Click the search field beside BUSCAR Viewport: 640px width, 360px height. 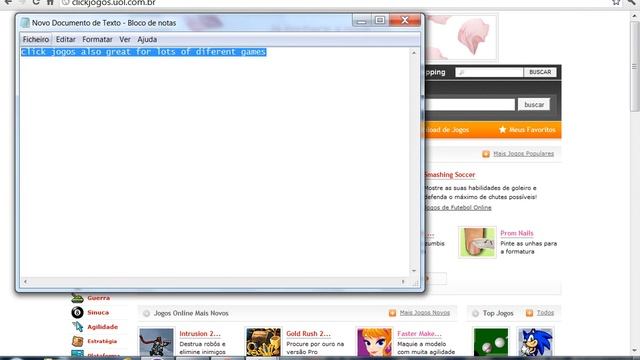click(489, 72)
